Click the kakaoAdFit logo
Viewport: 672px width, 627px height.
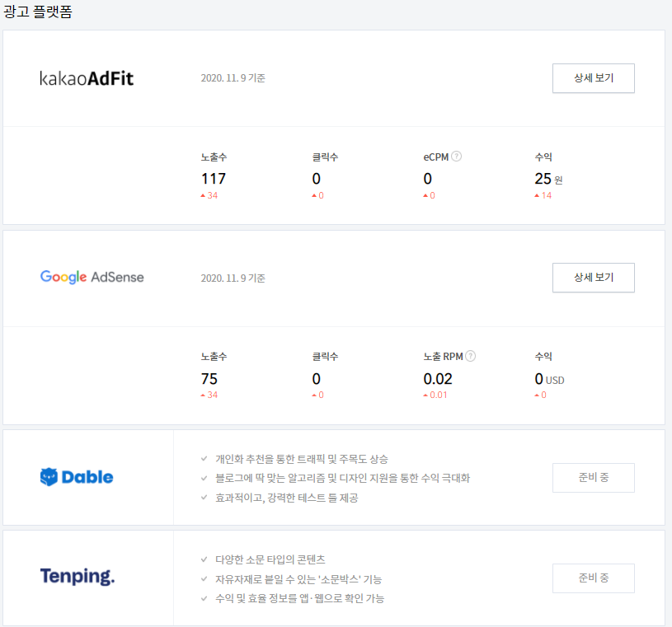(x=87, y=78)
